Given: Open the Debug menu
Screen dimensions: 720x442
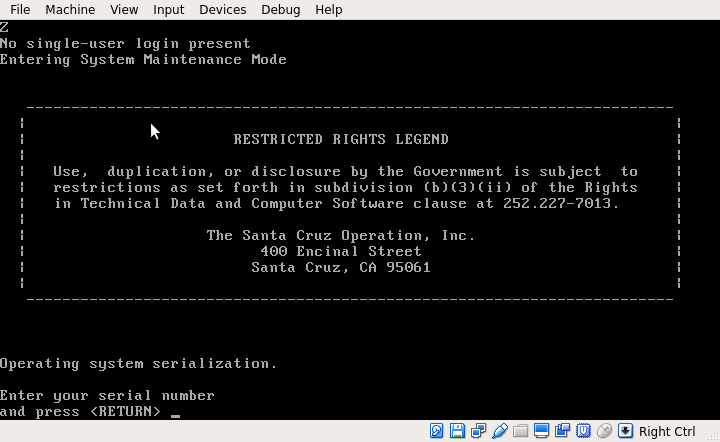Looking at the screenshot, I should pyautogui.click(x=280, y=9).
